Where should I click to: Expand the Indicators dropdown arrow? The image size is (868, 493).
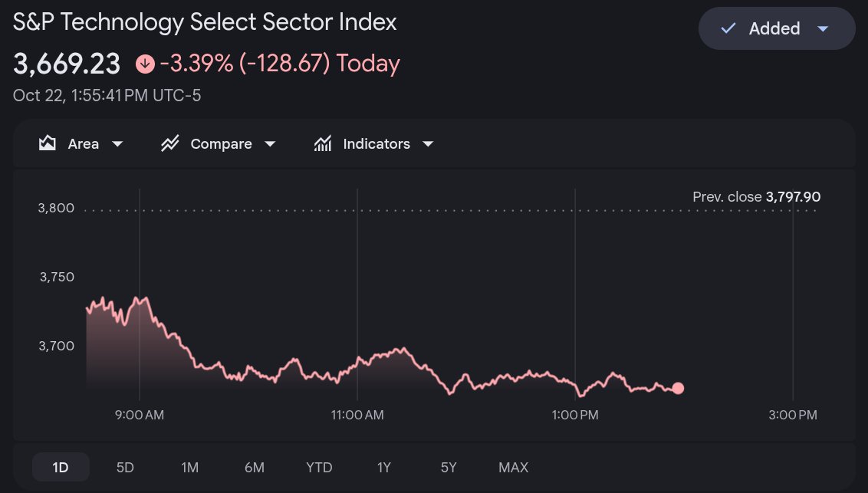point(428,144)
